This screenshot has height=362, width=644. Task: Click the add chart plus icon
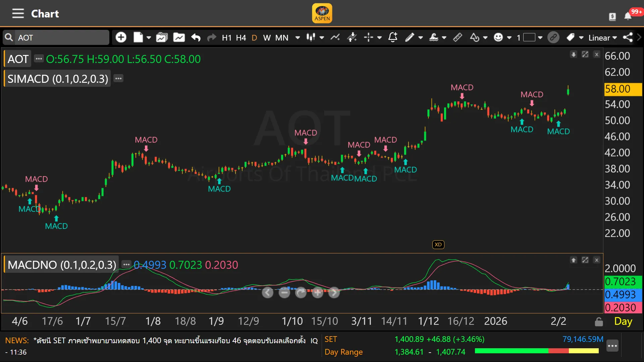click(x=121, y=37)
